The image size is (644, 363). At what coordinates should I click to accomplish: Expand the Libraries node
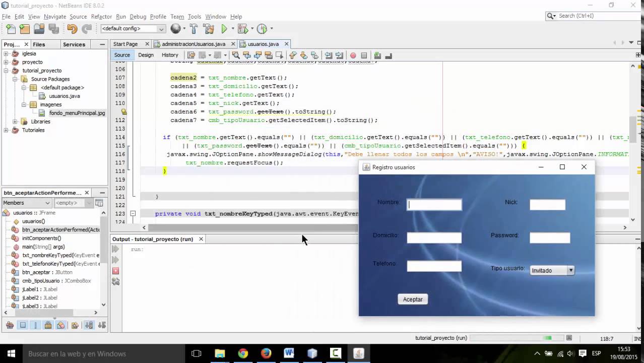(x=15, y=122)
